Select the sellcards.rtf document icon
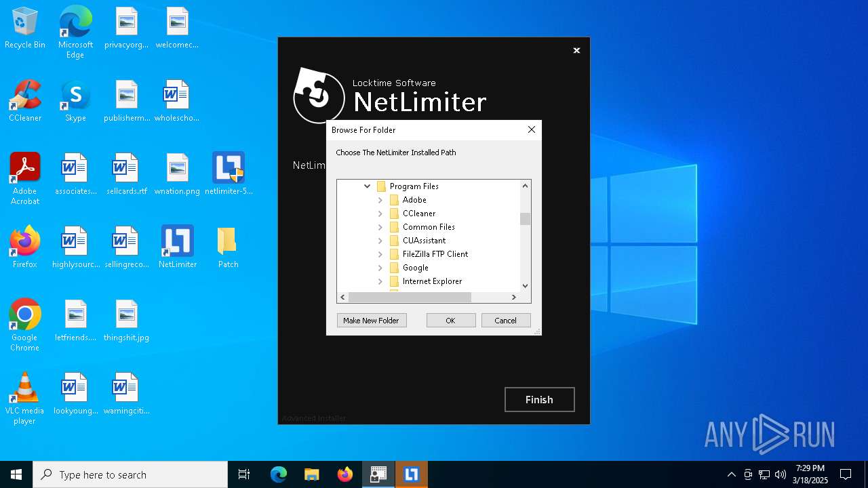Screen dimensions: 868x488 click(x=126, y=175)
